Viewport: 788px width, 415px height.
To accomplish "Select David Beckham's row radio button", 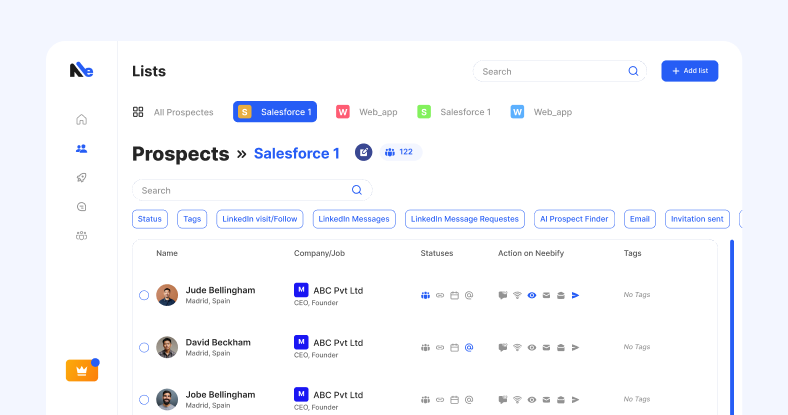I will (144, 347).
